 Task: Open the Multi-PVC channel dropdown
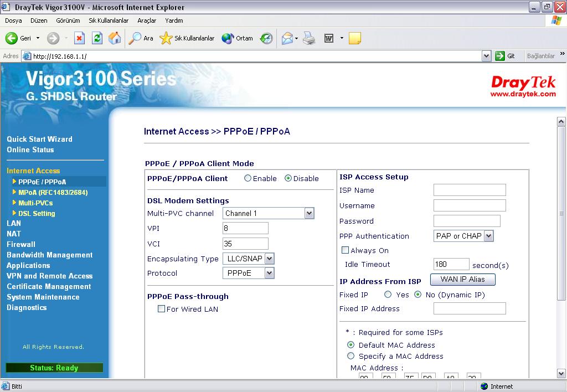309,213
